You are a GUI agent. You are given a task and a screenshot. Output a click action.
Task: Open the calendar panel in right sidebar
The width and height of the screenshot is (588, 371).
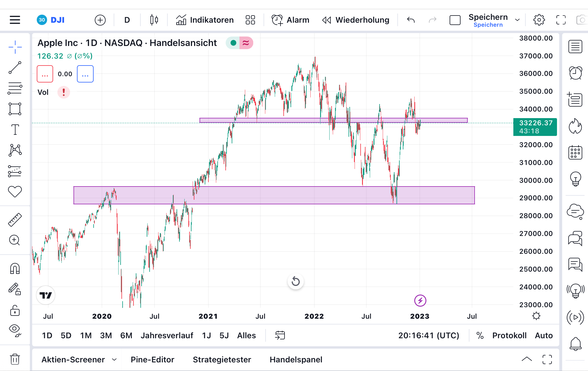(575, 152)
